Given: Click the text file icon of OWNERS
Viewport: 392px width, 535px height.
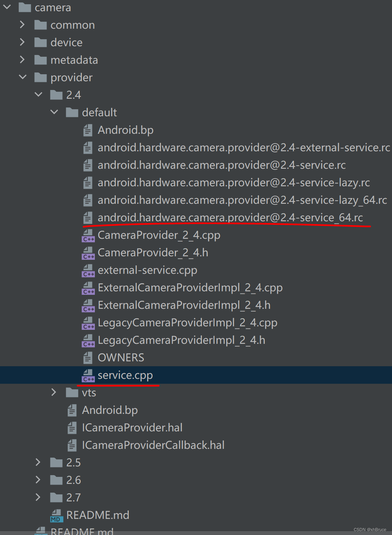Looking at the screenshot, I should click(x=87, y=357).
